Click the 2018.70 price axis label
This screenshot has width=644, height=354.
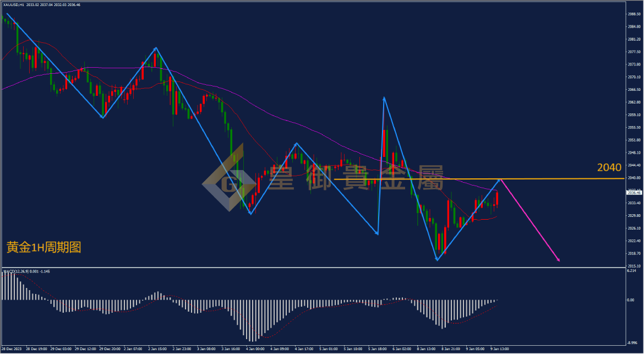[x=634, y=253]
